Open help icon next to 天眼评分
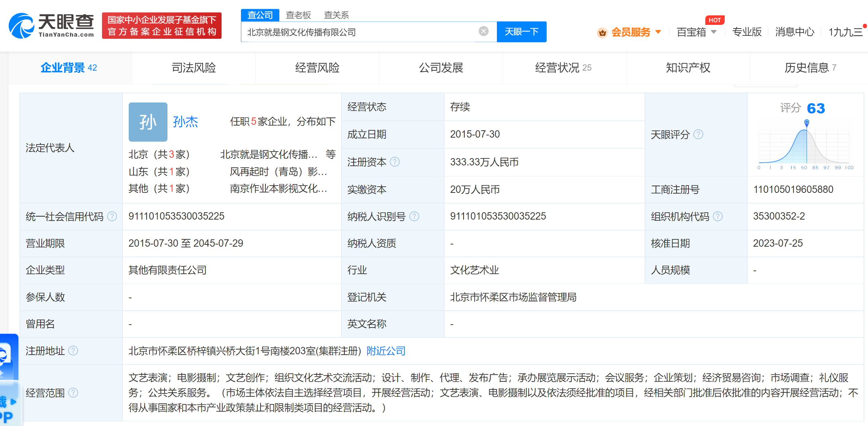This screenshot has height=426, width=868. (698, 134)
